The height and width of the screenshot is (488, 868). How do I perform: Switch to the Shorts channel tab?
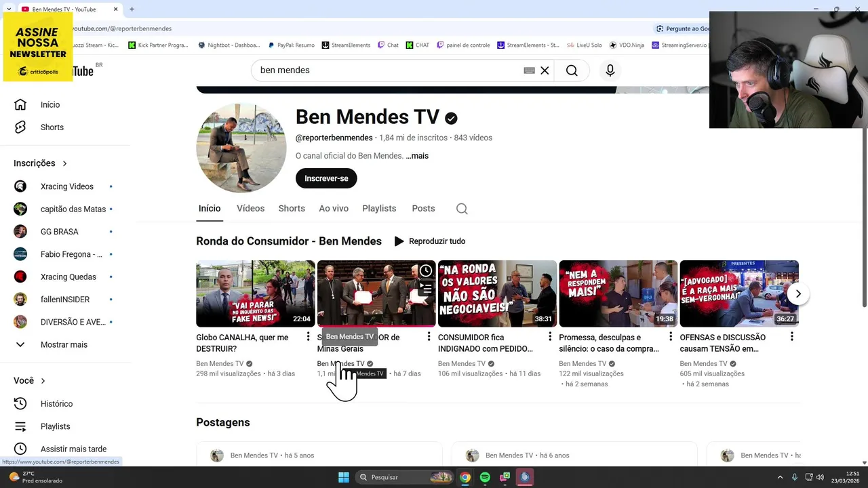click(x=292, y=209)
